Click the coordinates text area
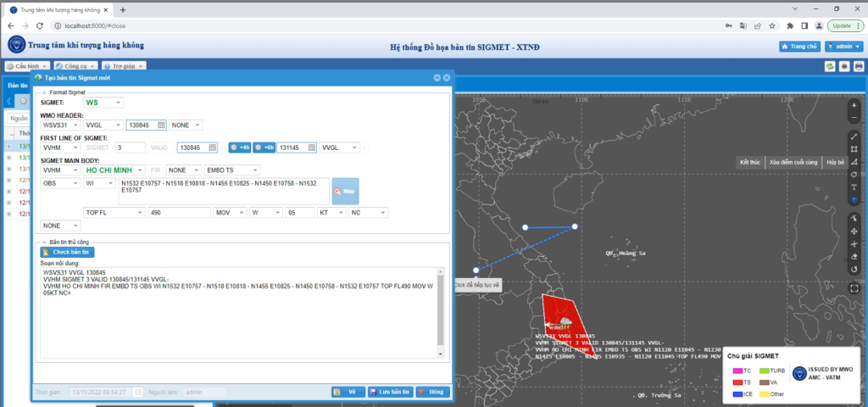Image resolution: width=868 pixels, height=407 pixels. [x=224, y=191]
